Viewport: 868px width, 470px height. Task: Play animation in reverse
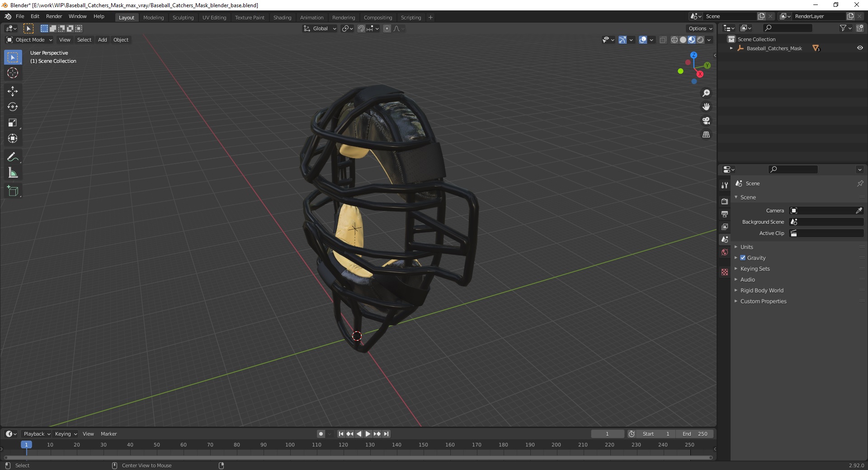pyautogui.click(x=359, y=434)
